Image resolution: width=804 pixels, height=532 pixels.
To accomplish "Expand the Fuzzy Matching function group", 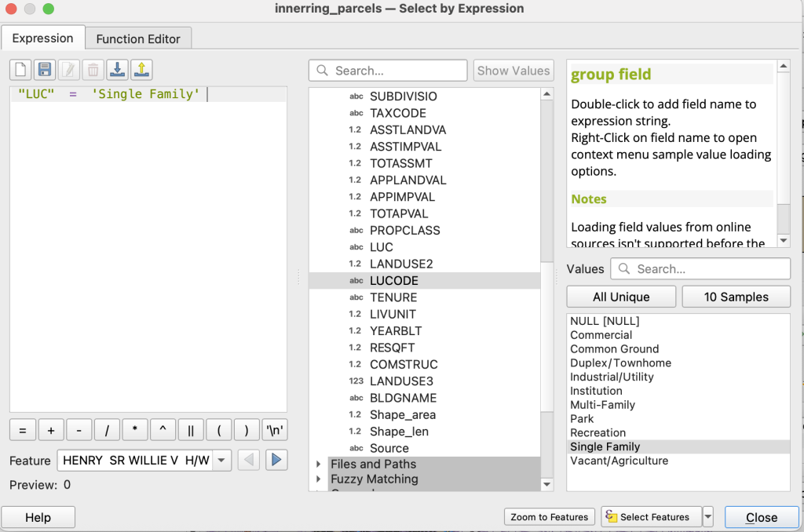I will (x=319, y=479).
